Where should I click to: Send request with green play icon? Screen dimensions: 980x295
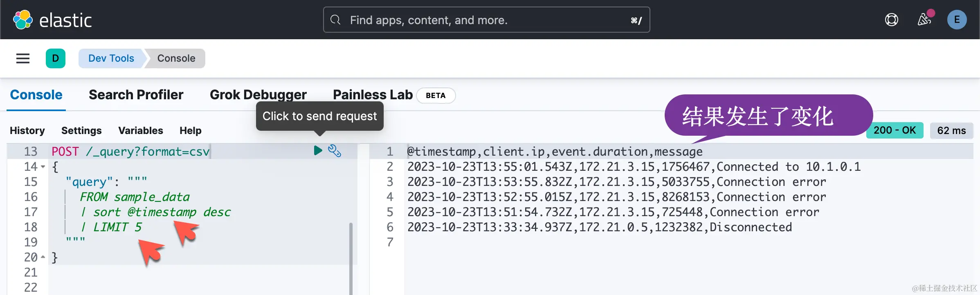pyautogui.click(x=318, y=150)
